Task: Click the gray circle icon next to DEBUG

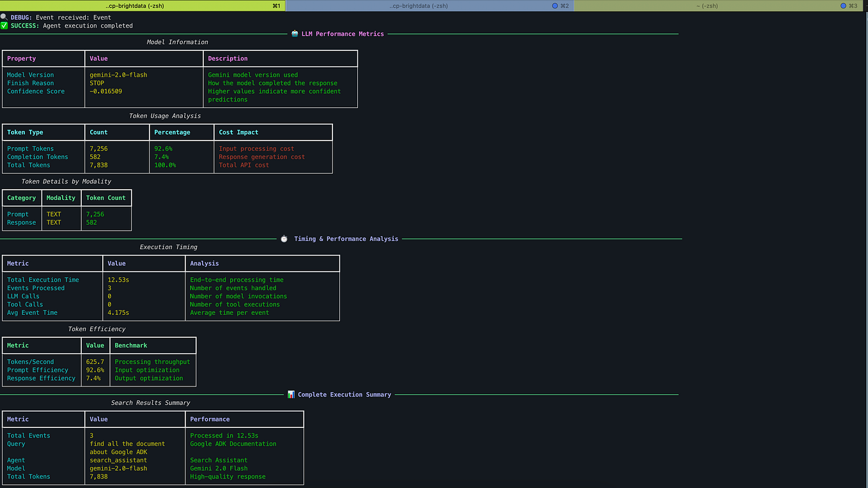Action: coord(4,17)
